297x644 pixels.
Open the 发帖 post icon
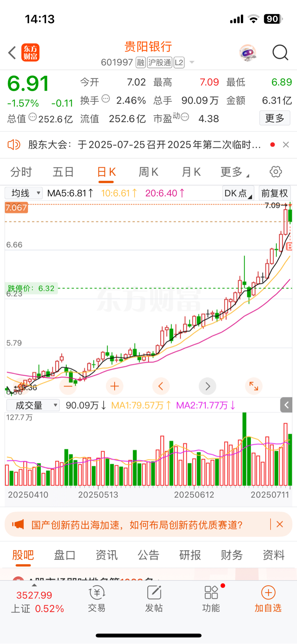coord(154,599)
